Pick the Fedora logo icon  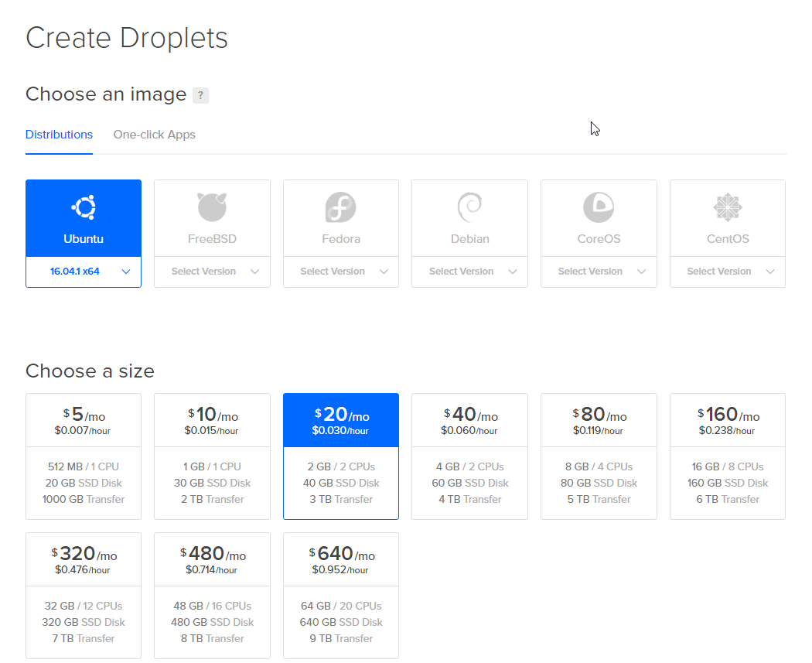pyautogui.click(x=341, y=207)
